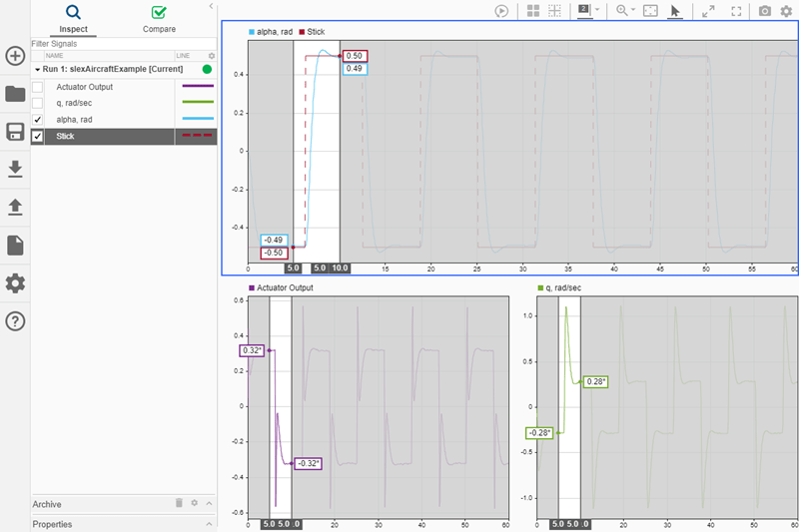Click the blue alpha, rad line swatch
The height and width of the screenshot is (532, 799).
198,119
